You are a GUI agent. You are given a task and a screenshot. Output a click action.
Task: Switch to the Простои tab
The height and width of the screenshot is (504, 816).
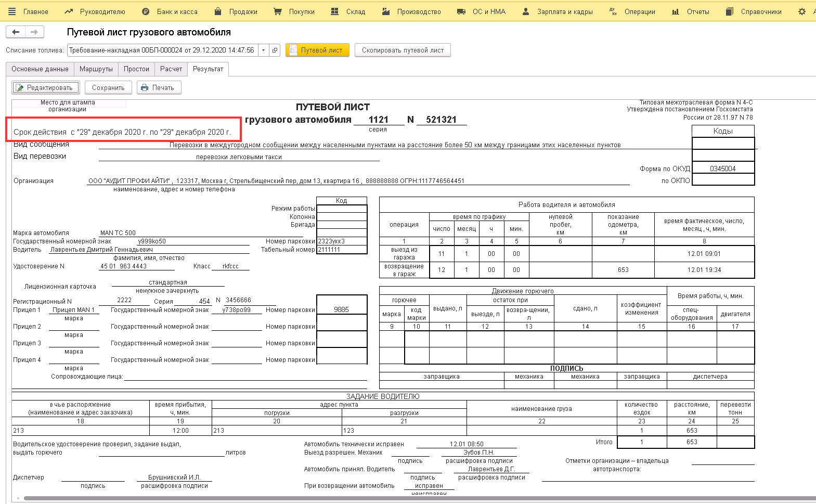click(136, 69)
